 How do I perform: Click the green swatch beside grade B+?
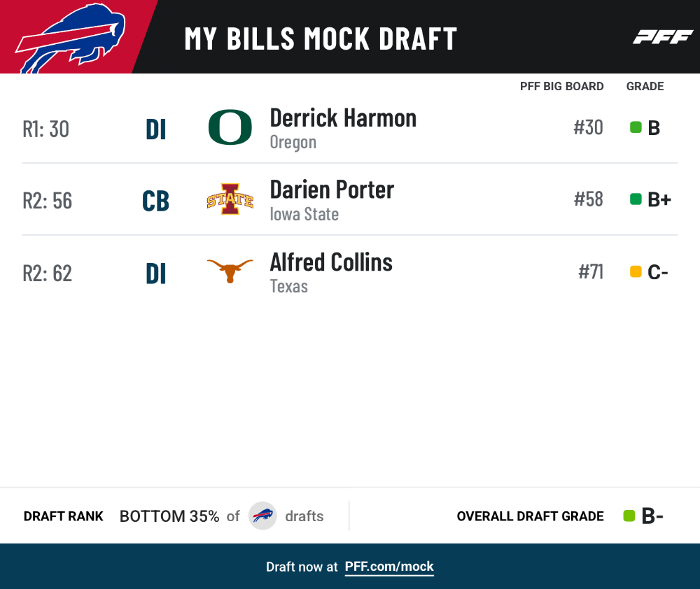(636, 199)
